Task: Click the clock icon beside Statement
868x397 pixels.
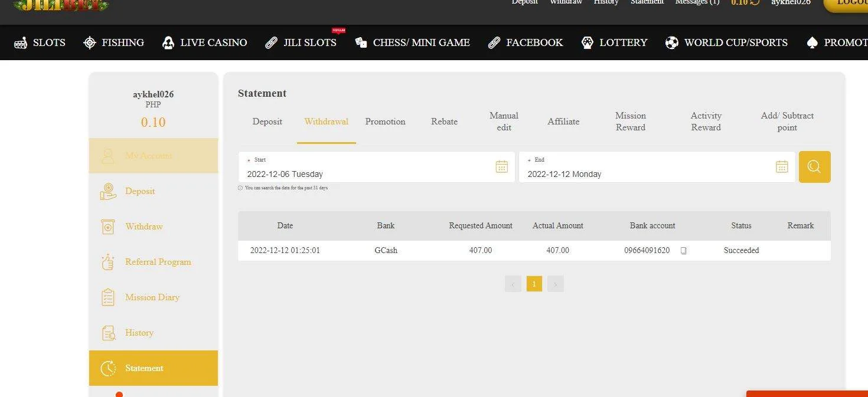Action: tap(108, 368)
